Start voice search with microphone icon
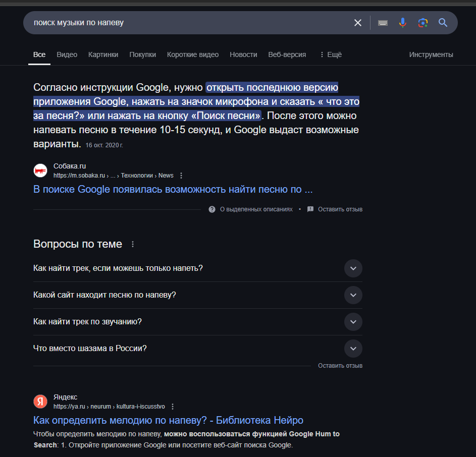476x457 pixels. [x=402, y=23]
